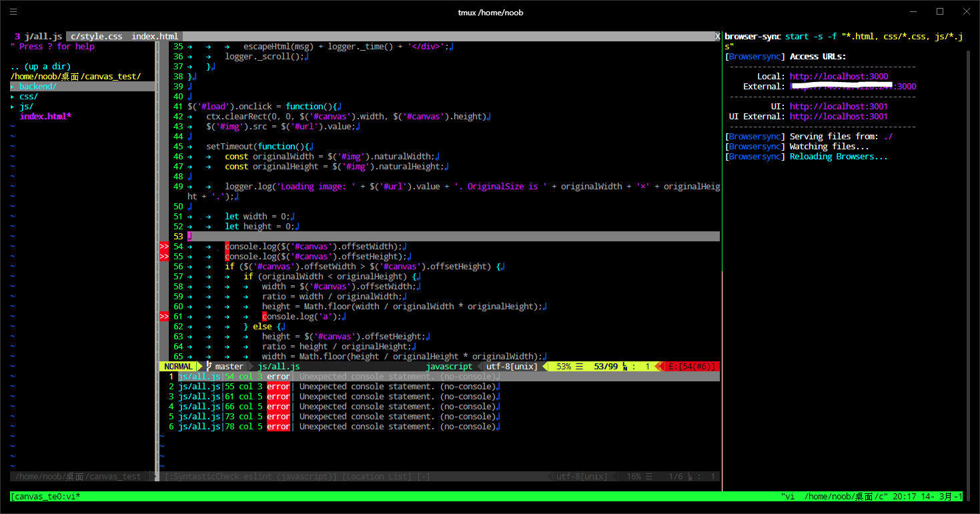Expand the backend/ folder in file tree
Image resolution: width=980 pixels, height=514 pixels.
point(37,87)
